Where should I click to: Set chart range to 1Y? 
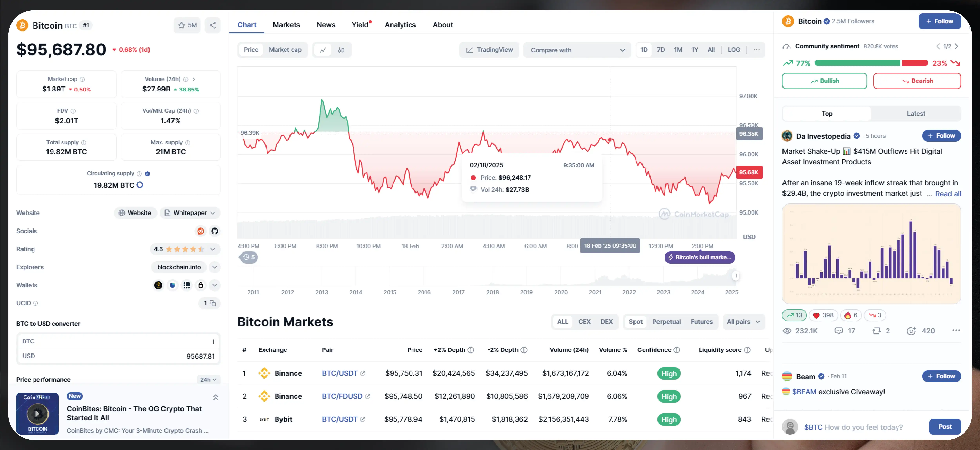point(695,50)
